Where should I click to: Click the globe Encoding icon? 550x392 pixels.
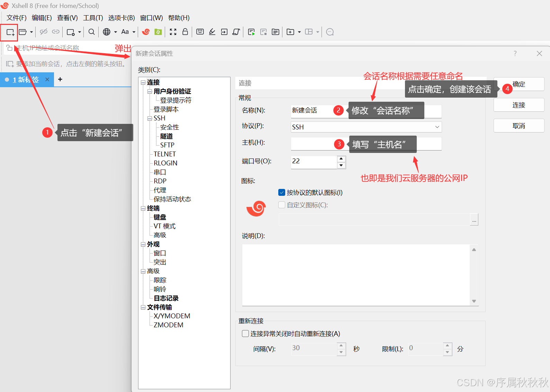tap(107, 32)
